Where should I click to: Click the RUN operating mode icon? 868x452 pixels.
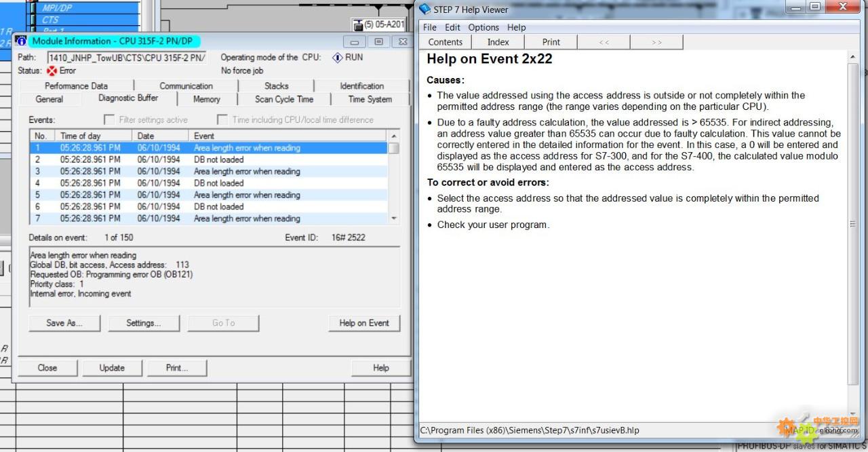337,58
